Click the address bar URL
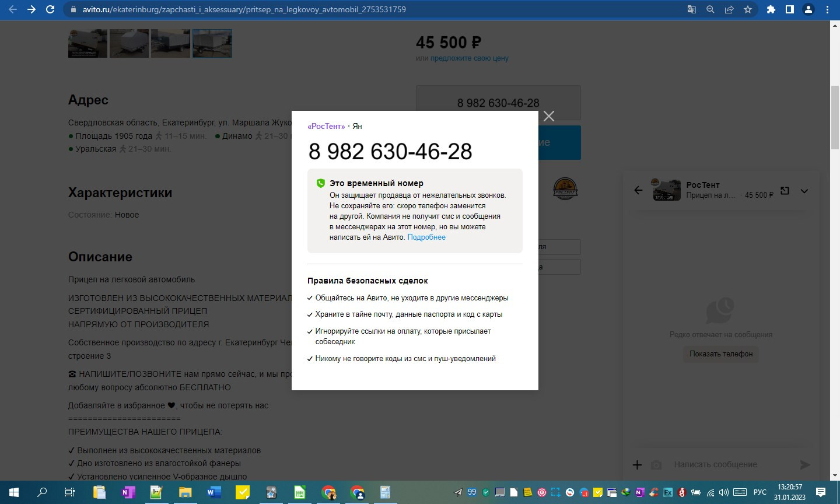The image size is (840, 504). [244, 9]
